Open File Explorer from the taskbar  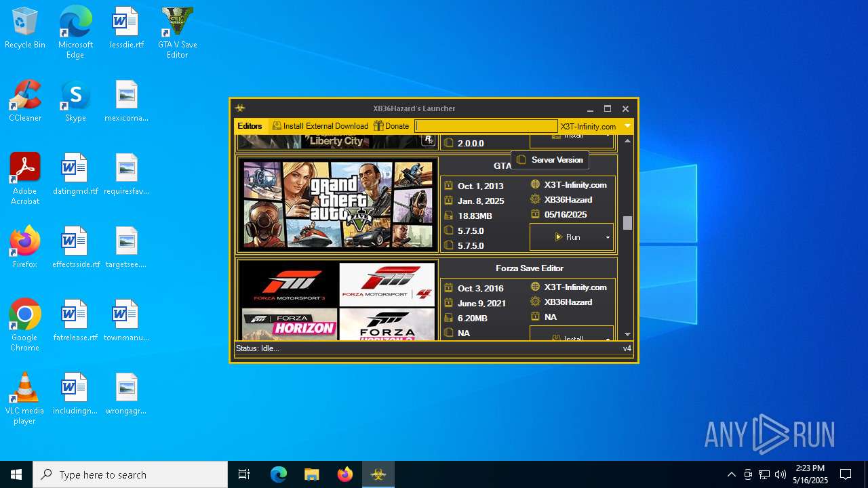tap(312, 474)
